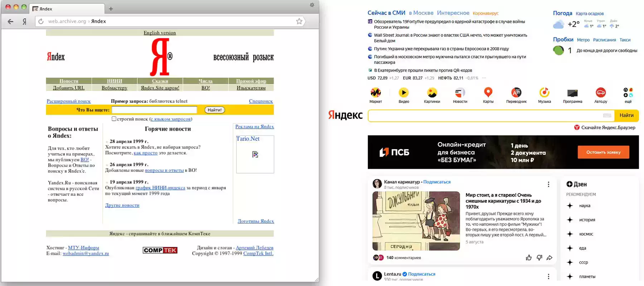The width and height of the screenshot is (644, 286).
Task: Open the Артемий Лебедев link
Action: click(254, 248)
